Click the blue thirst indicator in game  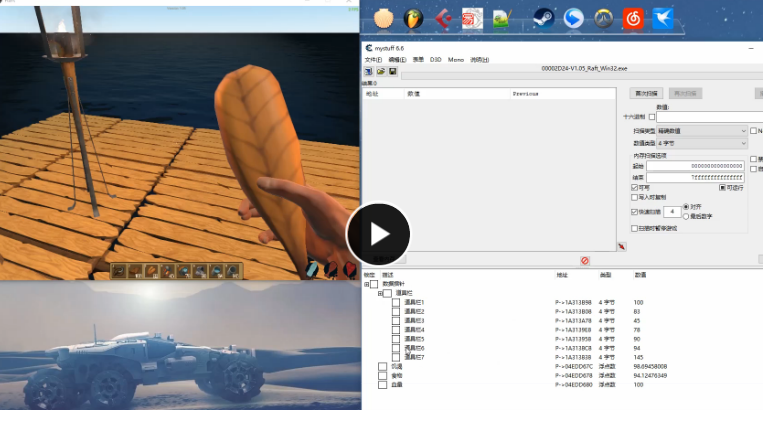[312, 269]
